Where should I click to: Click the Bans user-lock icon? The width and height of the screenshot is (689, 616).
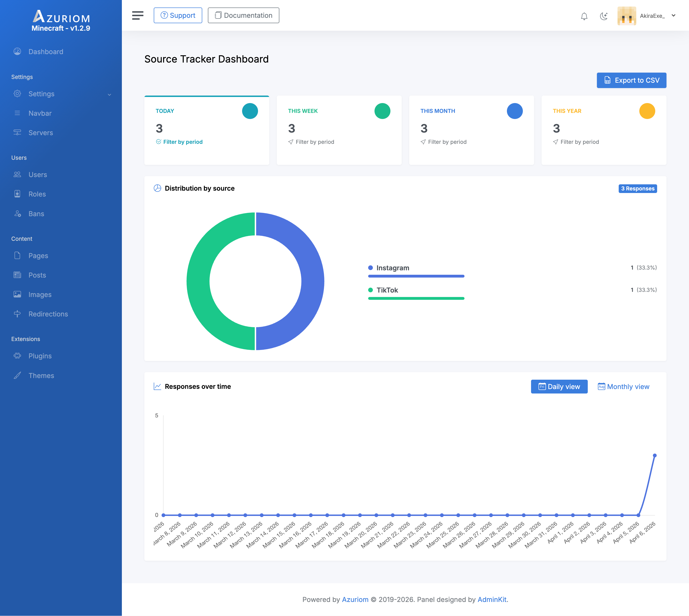coord(17,214)
